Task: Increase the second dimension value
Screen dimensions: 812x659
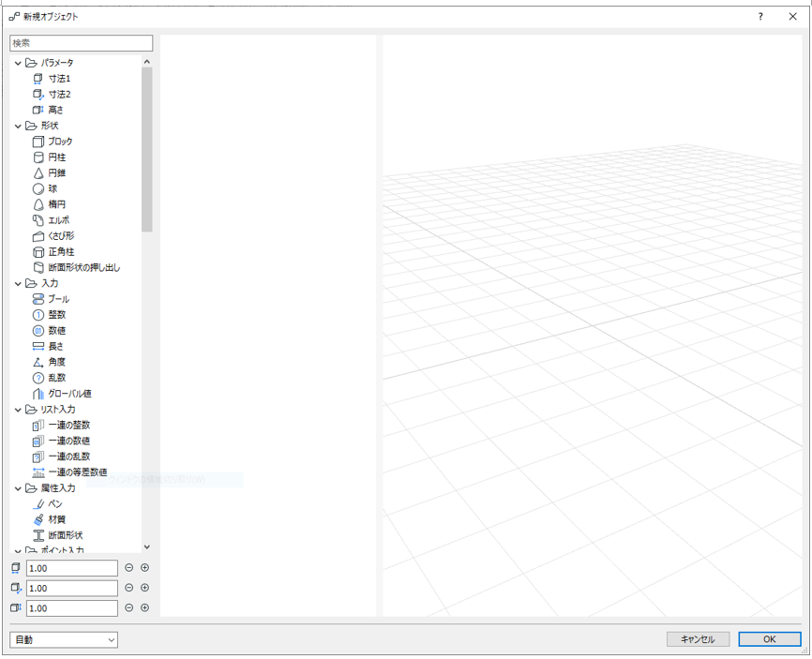Action: tap(145, 588)
